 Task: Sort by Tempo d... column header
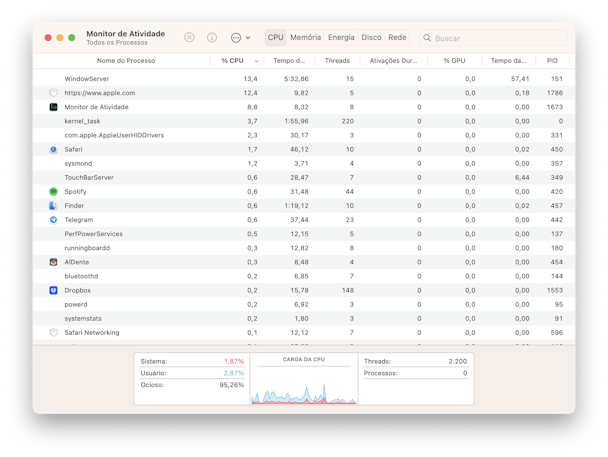coord(289,60)
